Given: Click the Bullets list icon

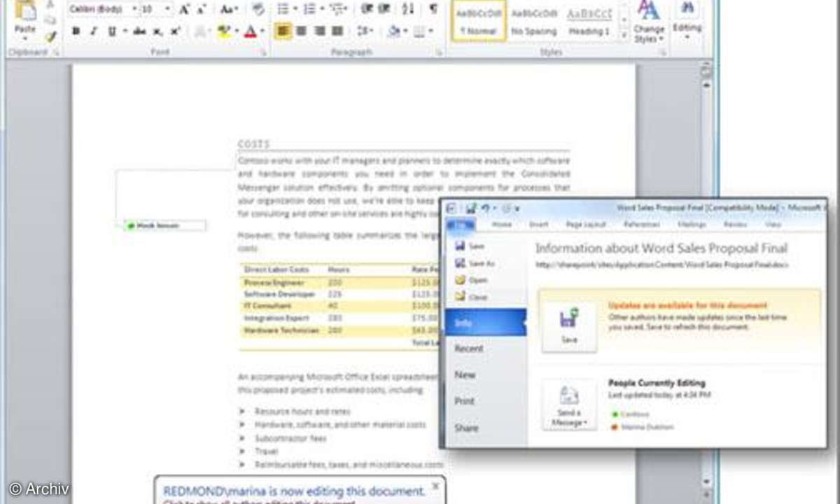Looking at the screenshot, I should coord(284,9).
